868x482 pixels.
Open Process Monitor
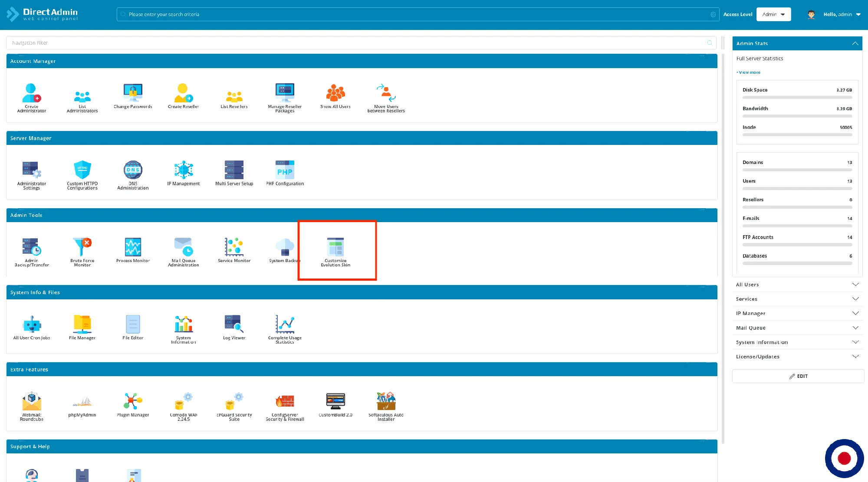(x=133, y=250)
